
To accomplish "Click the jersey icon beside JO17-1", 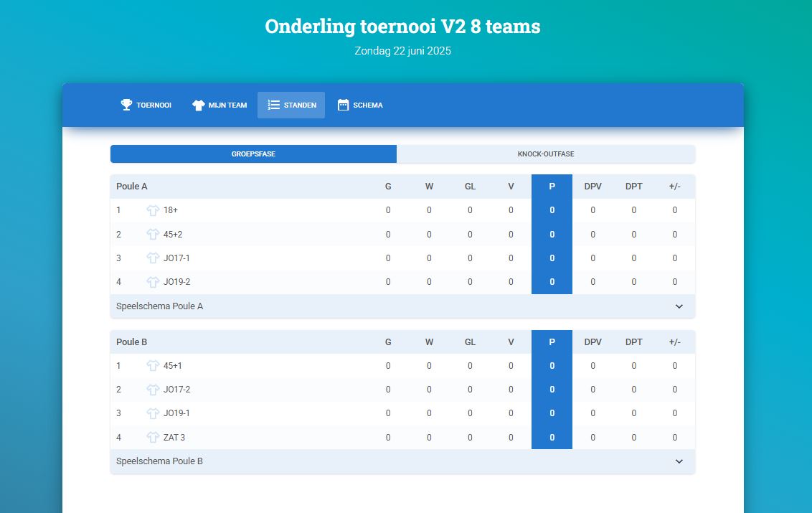I will tap(153, 258).
